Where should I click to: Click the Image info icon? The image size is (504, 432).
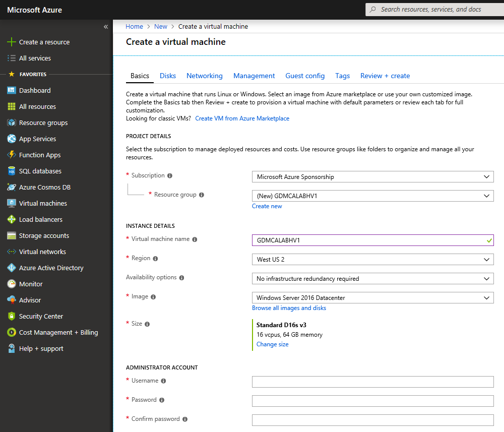(x=153, y=297)
